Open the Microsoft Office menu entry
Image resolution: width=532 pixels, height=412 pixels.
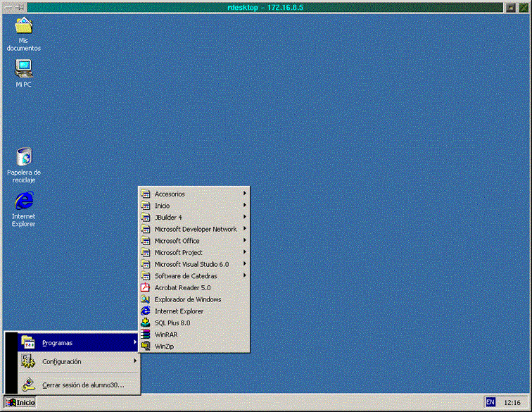[194, 241]
